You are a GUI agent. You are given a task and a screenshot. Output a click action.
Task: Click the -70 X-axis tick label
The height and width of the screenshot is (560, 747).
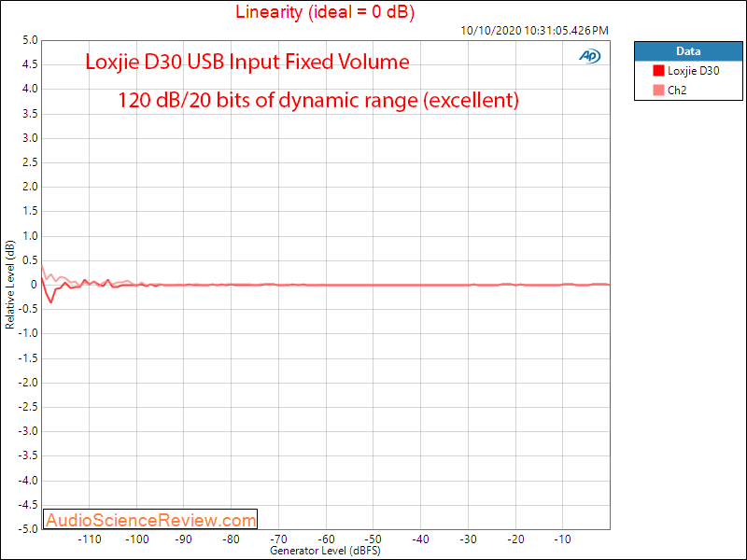(x=278, y=539)
